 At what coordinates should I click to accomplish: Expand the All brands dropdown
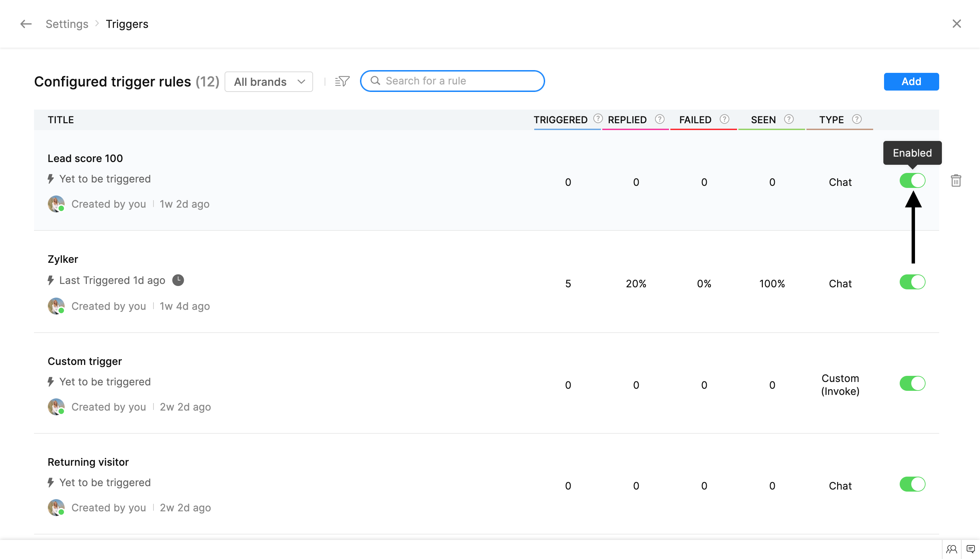(268, 82)
